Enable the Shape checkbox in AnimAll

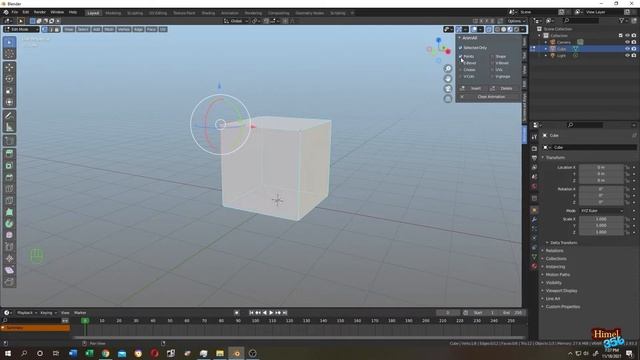point(492,56)
